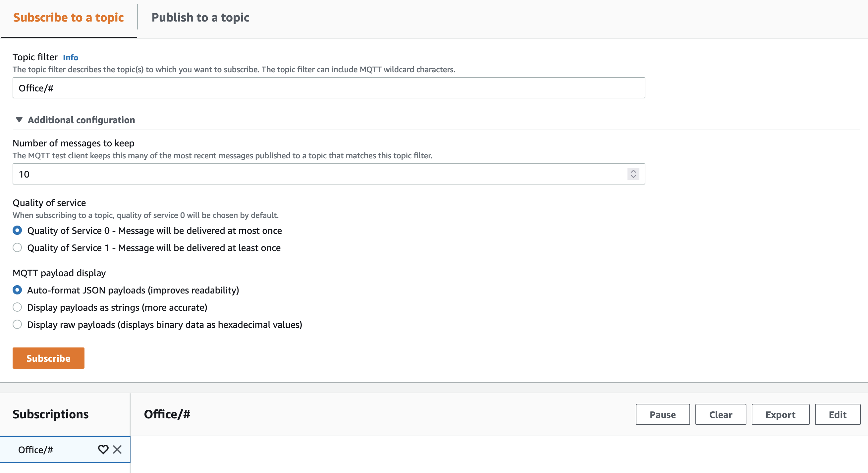Edit the Office/# subscription
Viewport: 868px width, 473px height.
coord(837,414)
